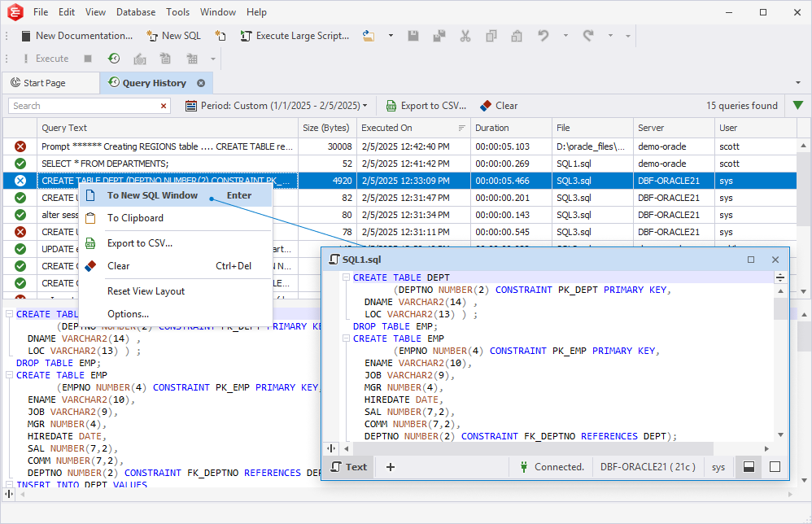
Task: Click the Cut scissors icon
Action: point(465,36)
